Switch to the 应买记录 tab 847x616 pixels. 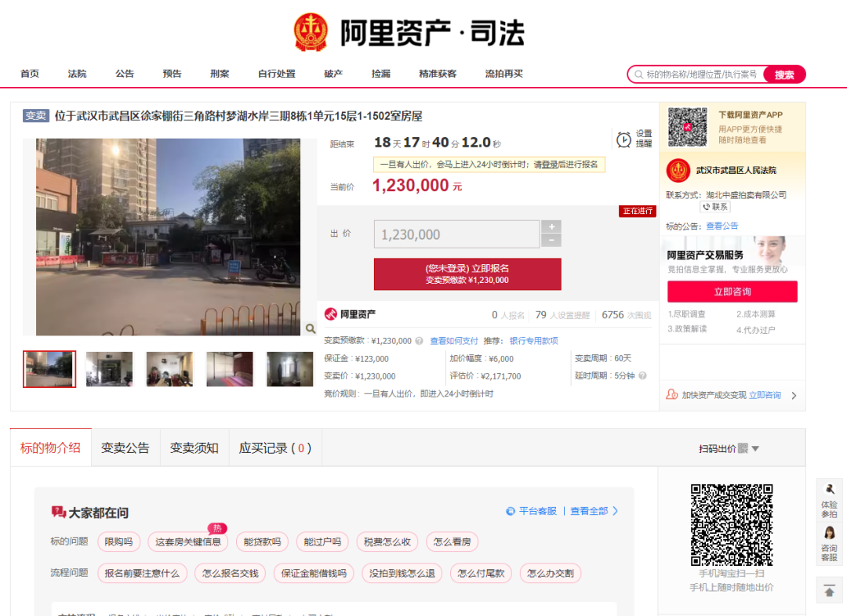click(x=275, y=448)
